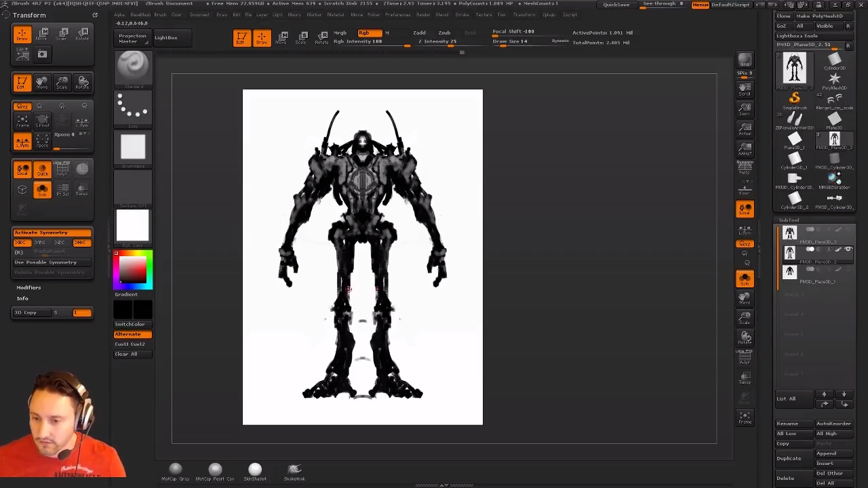Click the Zoom canvas button
Viewport: 868px width, 488px height.
[745, 109]
